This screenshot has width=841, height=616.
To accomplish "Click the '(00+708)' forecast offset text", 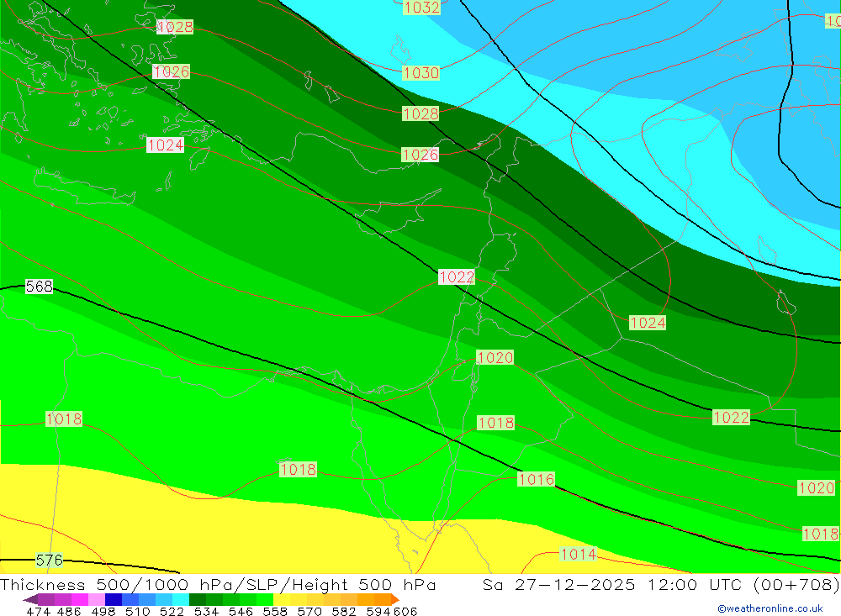I will 796,584.
